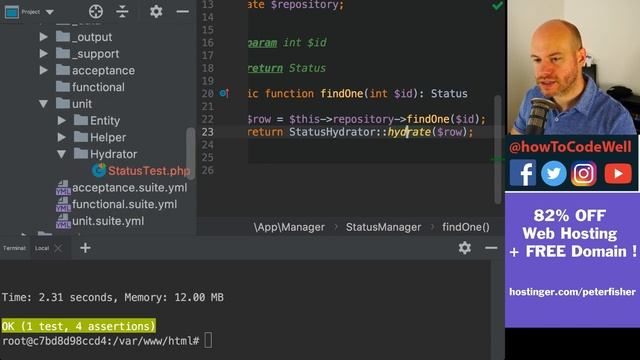Open the YouTube icon in overlay

(618, 173)
